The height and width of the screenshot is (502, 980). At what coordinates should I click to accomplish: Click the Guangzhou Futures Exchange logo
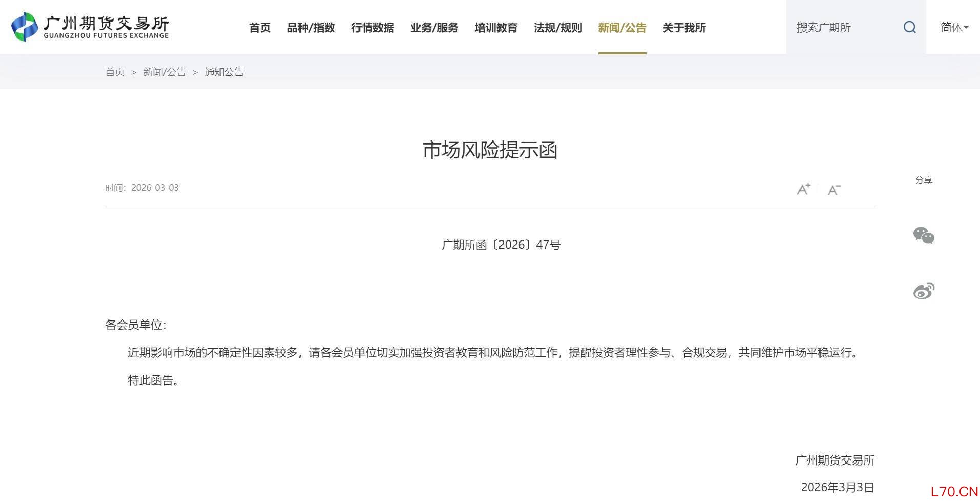point(90,27)
